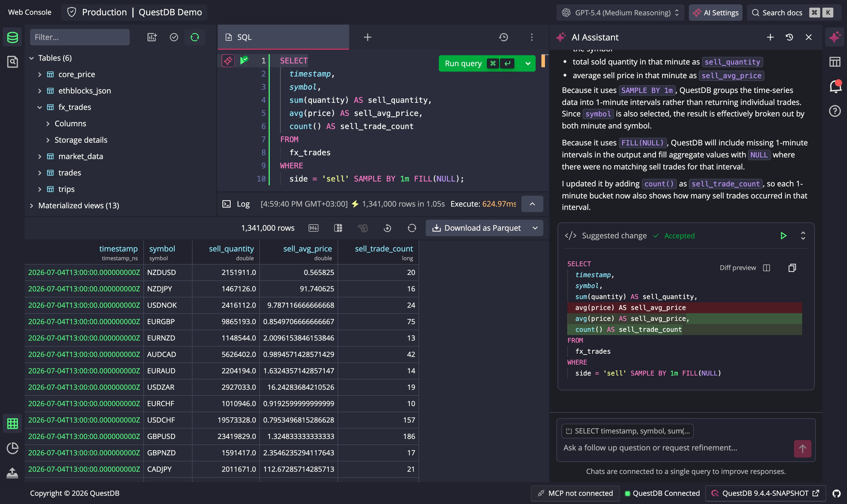
Task: Click the attached SELECT query chip
Action: [x=627, y=431]
